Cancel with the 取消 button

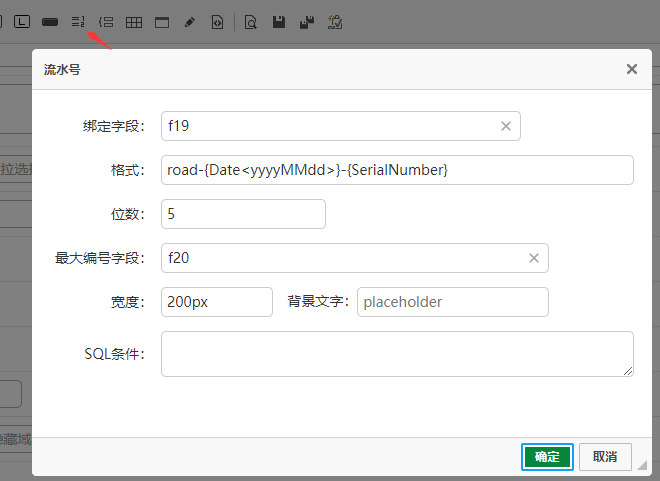(605, 457)
